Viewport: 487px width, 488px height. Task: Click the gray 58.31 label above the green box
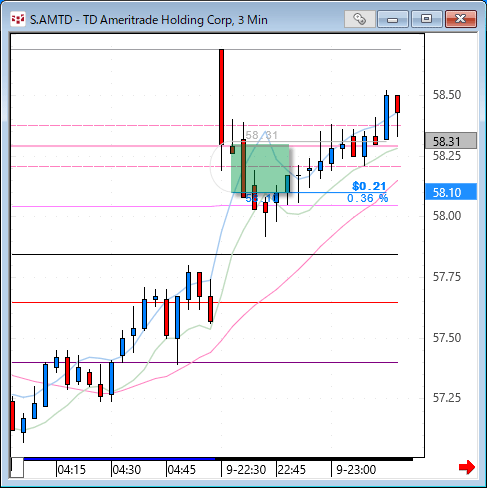click(261, 135)
